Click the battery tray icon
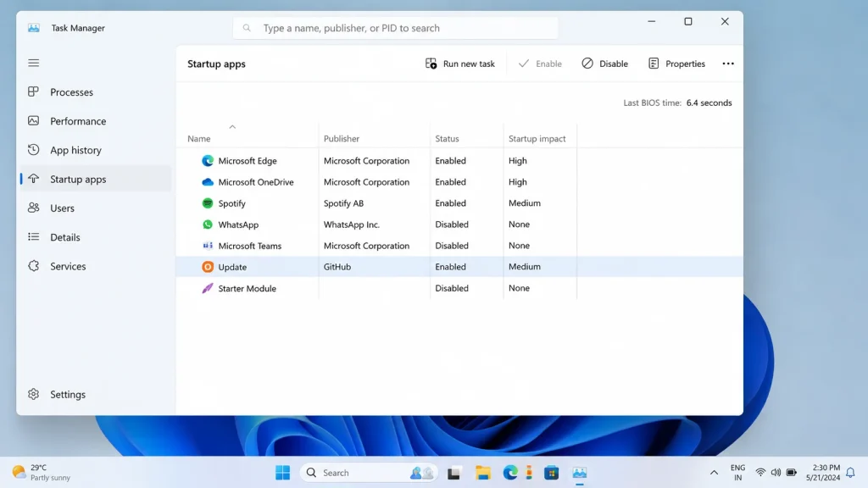Screen dimensions: 868x488 pyautogui.click(x=792, y=473)
